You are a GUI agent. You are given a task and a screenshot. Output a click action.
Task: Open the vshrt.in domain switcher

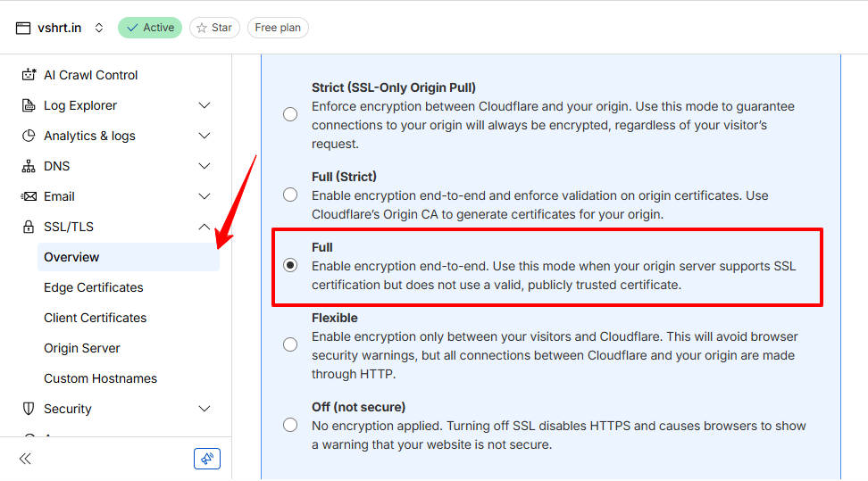[x=98, y=28]
